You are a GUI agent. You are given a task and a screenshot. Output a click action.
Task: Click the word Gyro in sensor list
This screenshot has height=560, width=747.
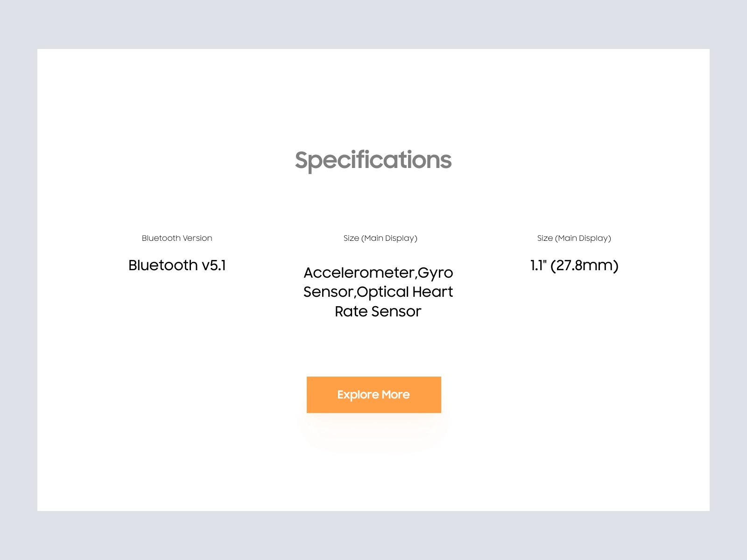[x=436, y=273]
